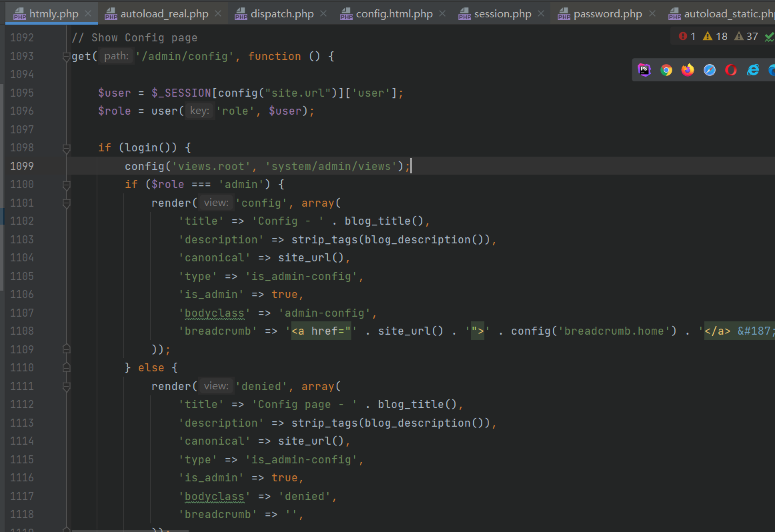The width and height of the screenshot is (775, 532).
Task: Open the file in Safari browser
Action: 709,70
